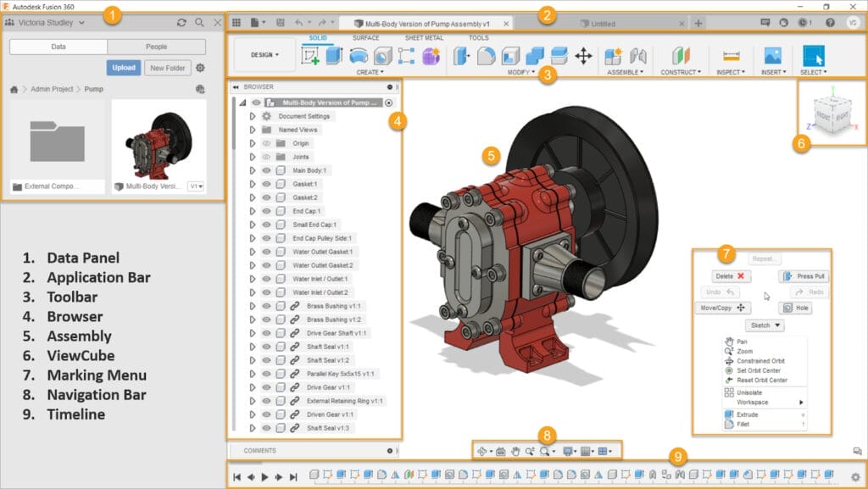Select the Move/Copy arrows icon in the toolbar
This screenshot has width=868, height=489.
583,56
